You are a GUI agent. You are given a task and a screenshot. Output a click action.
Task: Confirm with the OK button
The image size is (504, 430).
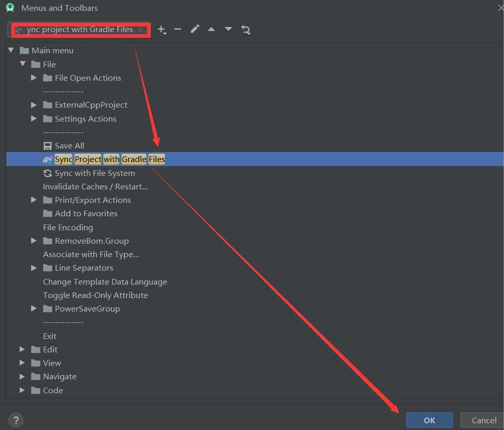tap(429, 420)
